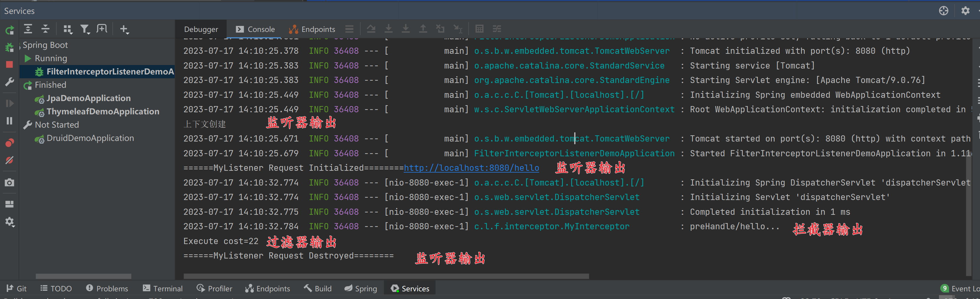Click Collapse All in the Services toolbar

[45, 29]
